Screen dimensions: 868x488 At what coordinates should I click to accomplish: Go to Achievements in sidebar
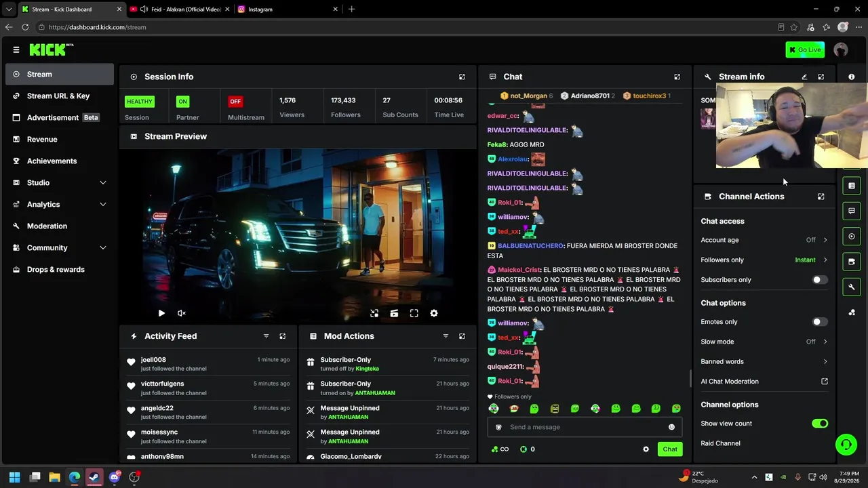[x=60, y=161]
